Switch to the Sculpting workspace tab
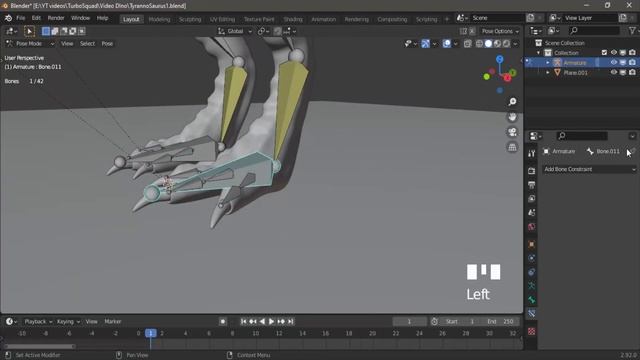 (x=190, y=19)
